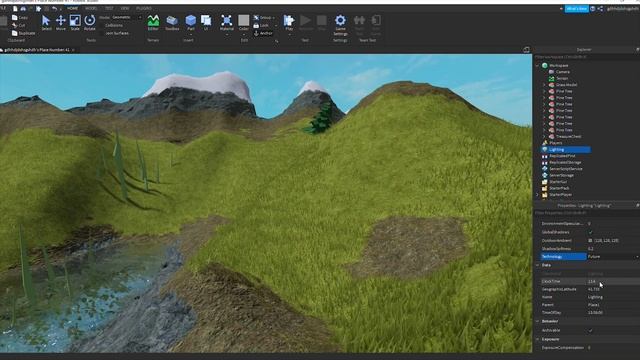Expand the Grass Model node
The image size is (640, 360).
click(544, 85)
